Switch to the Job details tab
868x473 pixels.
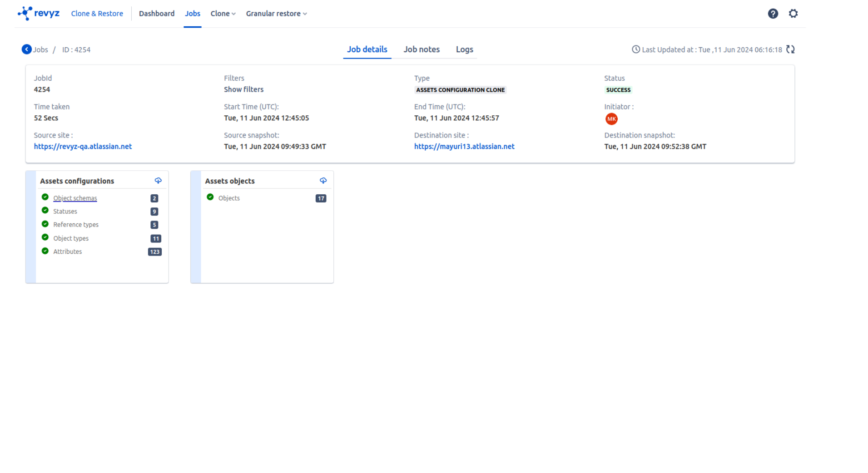(367, 49)
